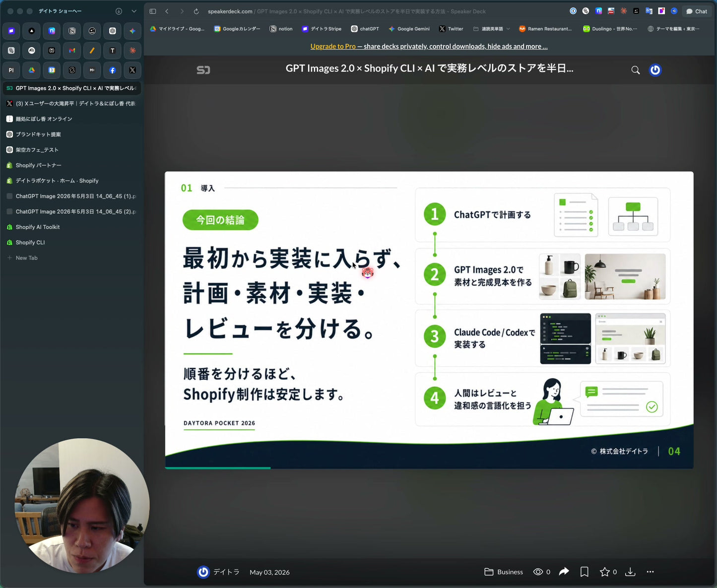This screenshot has height=588, width=717.
Task: Open the downloads icon in sidebar header
Action: click(x=119, y=11)
